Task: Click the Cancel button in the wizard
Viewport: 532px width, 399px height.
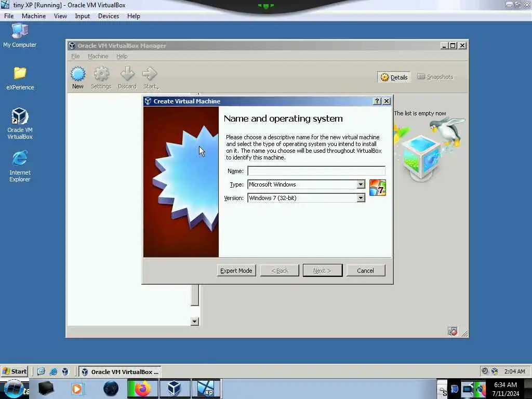Action: [x=365, y=270]
